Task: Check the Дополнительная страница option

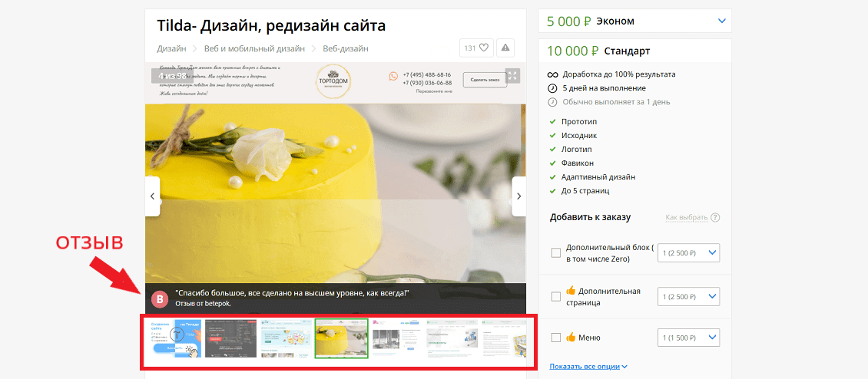Action: pyautogui.click(x=556, y=297)
